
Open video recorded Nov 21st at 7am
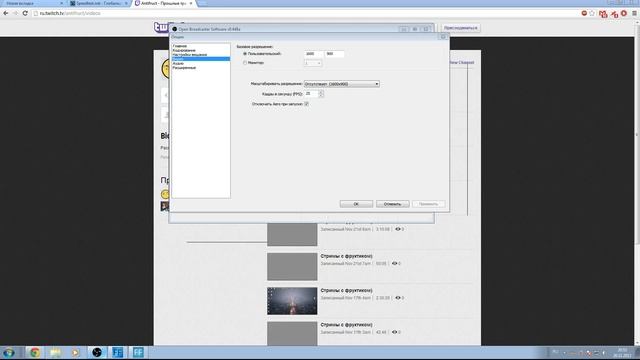292,267
